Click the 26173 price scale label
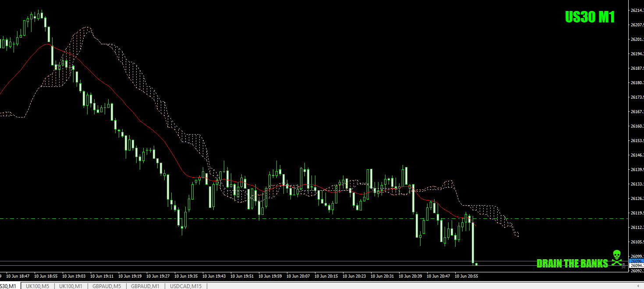Screen dimensions: 644x289 click(x=637, y=97)
